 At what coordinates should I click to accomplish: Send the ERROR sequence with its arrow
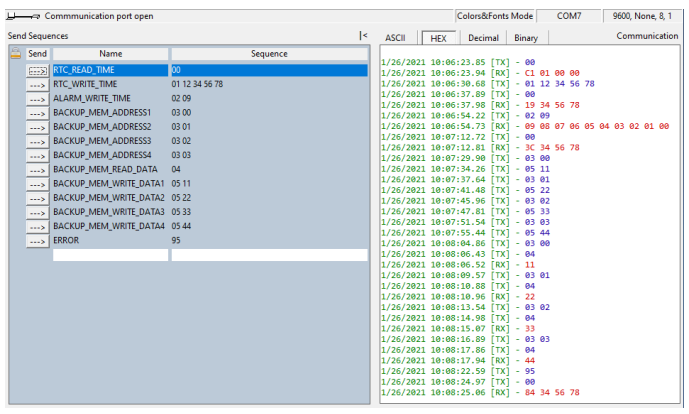(x=37, y=241)
